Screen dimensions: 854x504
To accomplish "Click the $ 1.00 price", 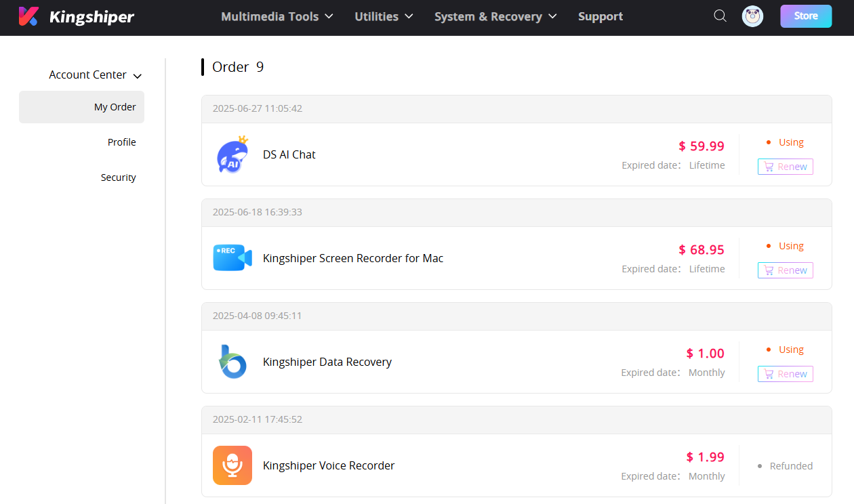I will 706,354.
